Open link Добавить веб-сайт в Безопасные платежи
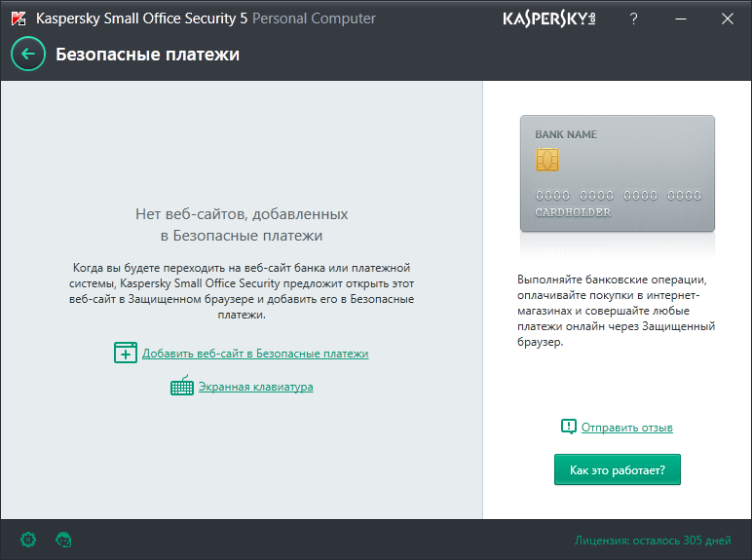Screen dimensions: 752x560 255,354
